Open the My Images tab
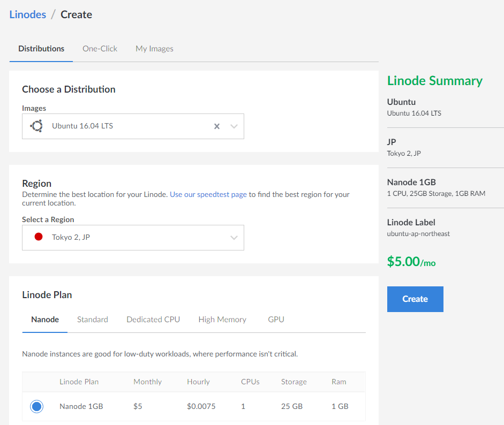The image size is (504, 425). (x=154, y=49)
